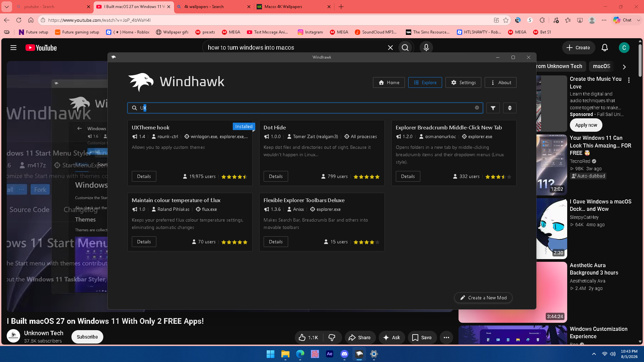Select the macOS filter chip
Viewport: 644px width, 362px height.
pos(601,66)
